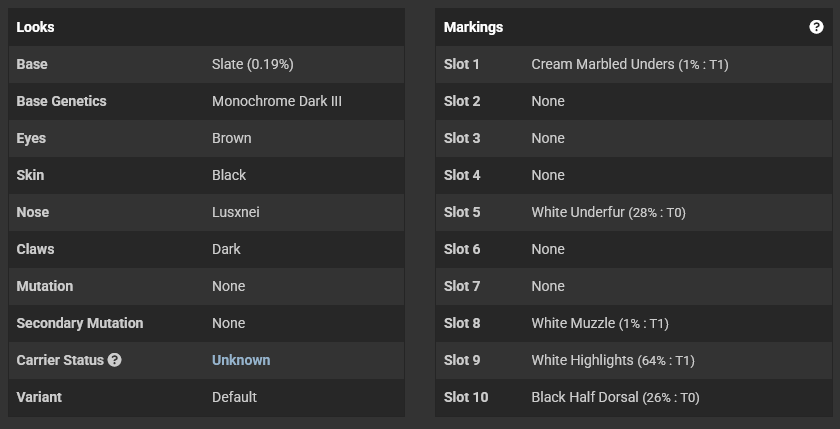Click the Eyes value Brown
This screenshot has width=840, height=429.
pos(231,138)
